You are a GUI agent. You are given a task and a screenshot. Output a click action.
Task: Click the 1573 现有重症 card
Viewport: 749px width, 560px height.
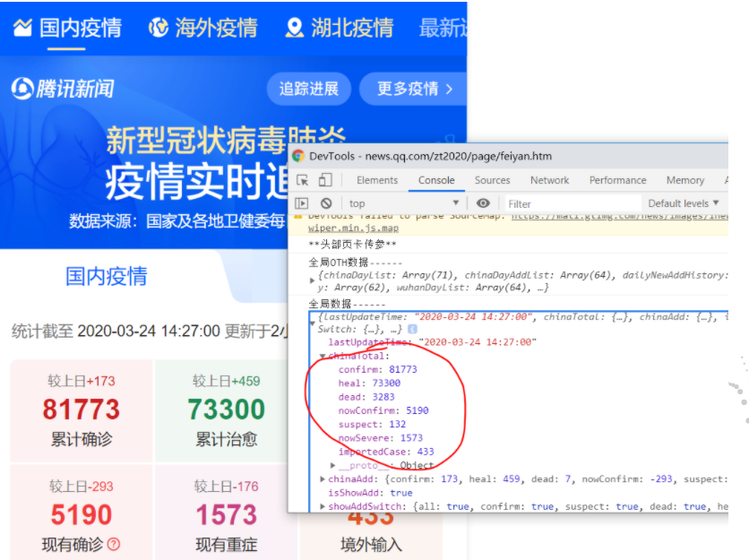(226, 513)
